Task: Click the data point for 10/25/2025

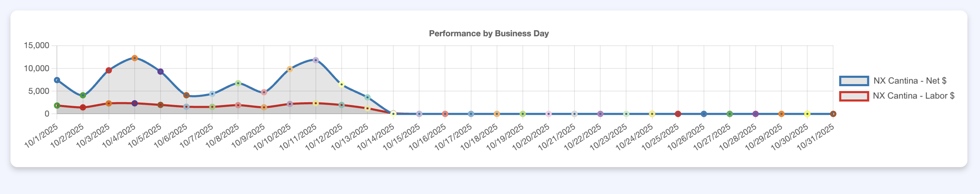Action: 677,114
